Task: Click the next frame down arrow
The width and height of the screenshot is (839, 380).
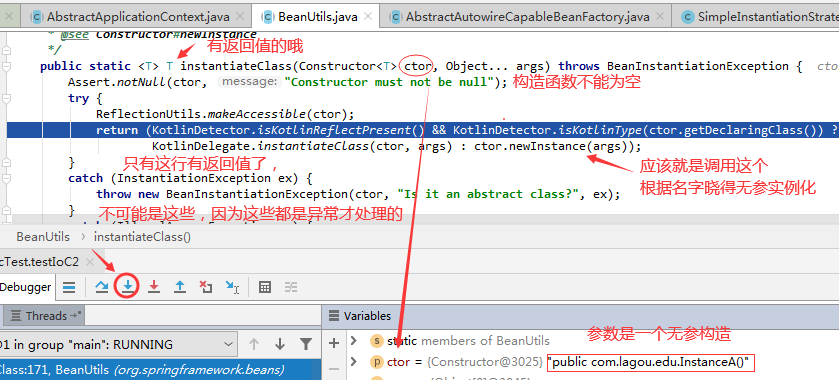Action: tap(279, 344)
